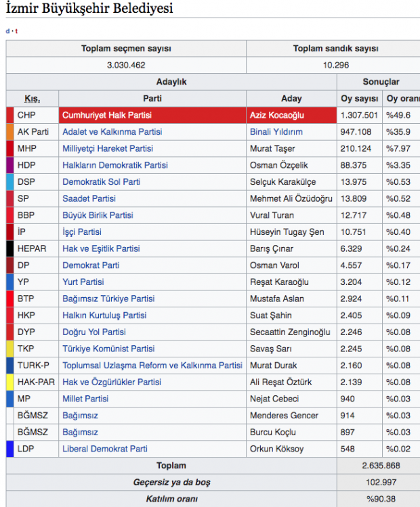
Task: Click the 't' template talk link
Action: 16,31
